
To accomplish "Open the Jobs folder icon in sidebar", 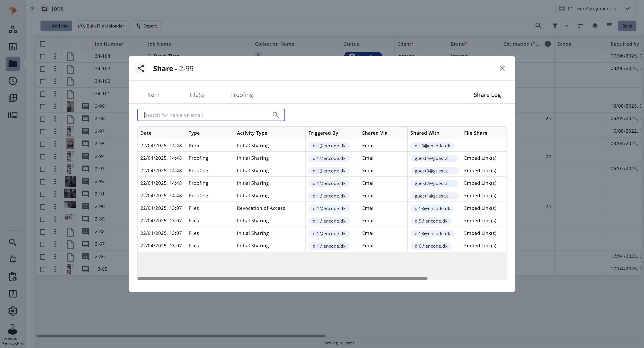I will click(x=13, y=64).
